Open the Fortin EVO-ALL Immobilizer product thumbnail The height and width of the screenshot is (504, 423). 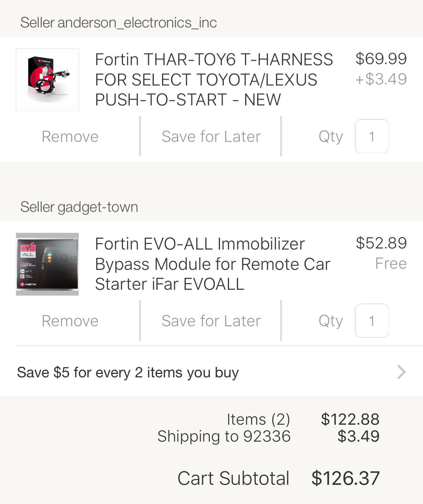tap(47, 264)
